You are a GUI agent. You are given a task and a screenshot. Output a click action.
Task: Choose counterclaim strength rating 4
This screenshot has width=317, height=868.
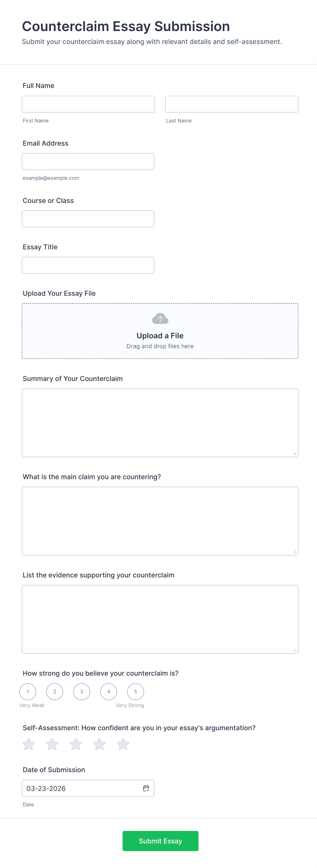(109, 692)
